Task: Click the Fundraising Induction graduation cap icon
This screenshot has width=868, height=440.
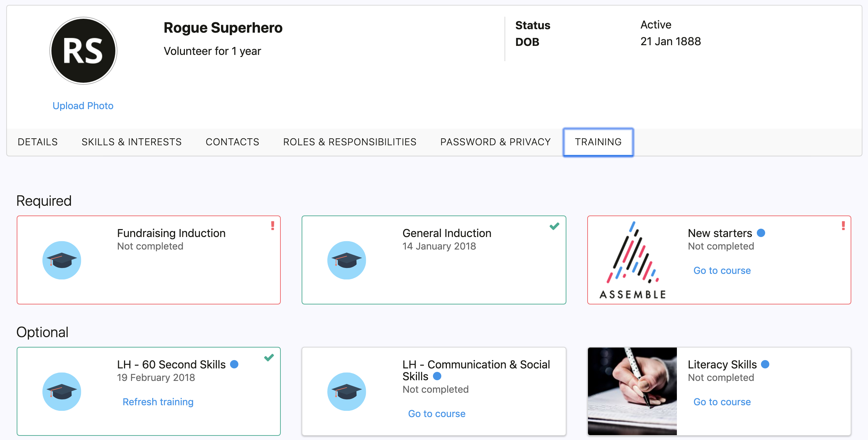Action: coord(62,260)
